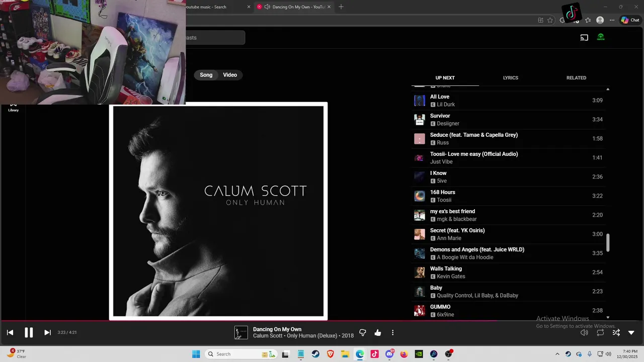Mute the tab via speaker icon
This screenshot has height=362, width=644.
(x=267, y=7)
